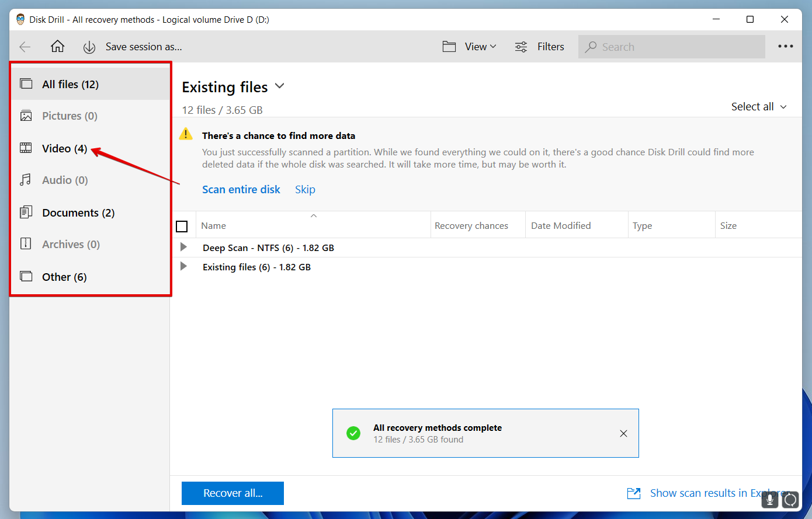812x519 pixels.
Task: Click Save session as... text
Action: pos(144,47)
